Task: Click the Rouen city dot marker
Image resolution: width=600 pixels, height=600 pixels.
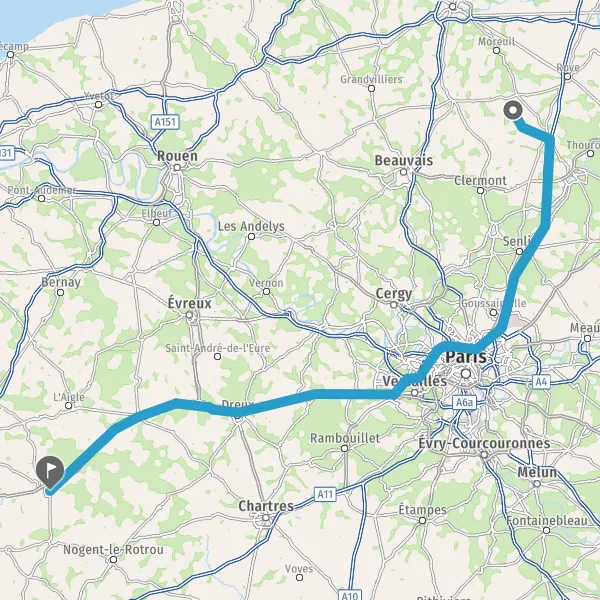Action: [177, 168]
